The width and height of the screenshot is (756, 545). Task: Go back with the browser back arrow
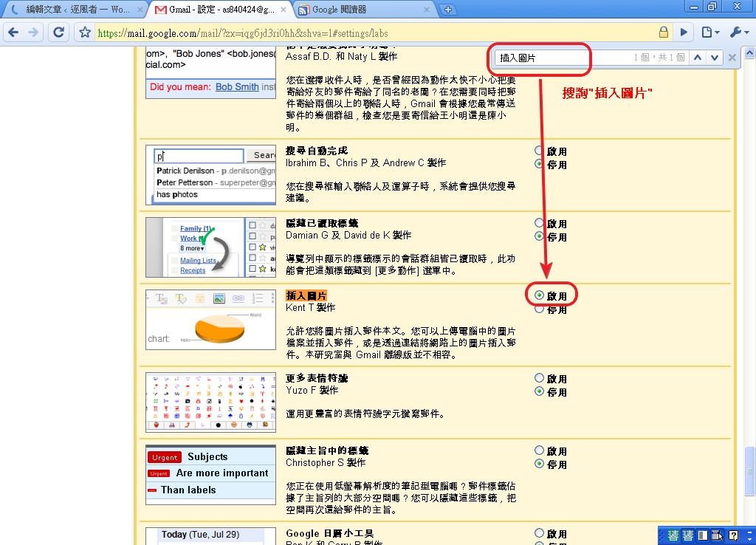(13, 32)
